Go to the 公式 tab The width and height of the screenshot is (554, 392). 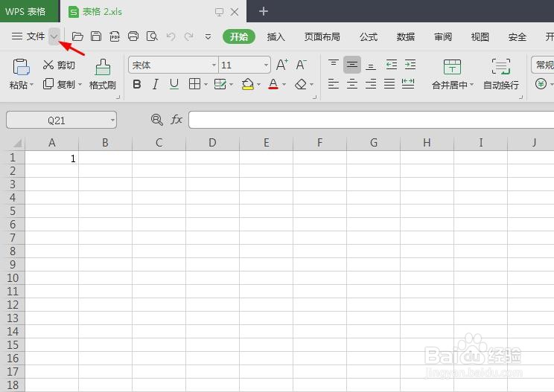coord(369,36)
